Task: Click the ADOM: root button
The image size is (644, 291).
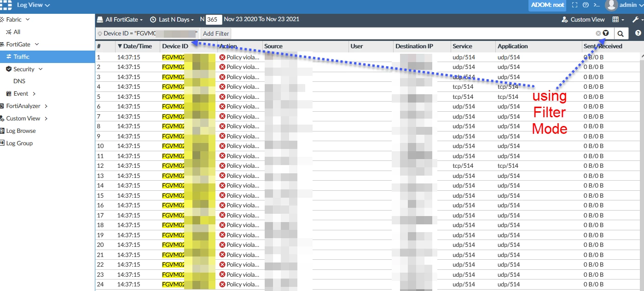Action: tap(547, 5)
